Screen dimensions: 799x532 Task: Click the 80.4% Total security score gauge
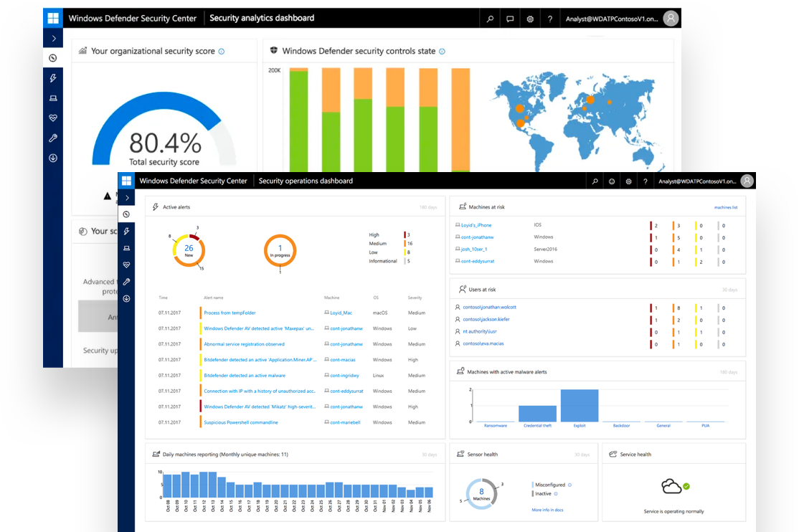pos(164,130)
